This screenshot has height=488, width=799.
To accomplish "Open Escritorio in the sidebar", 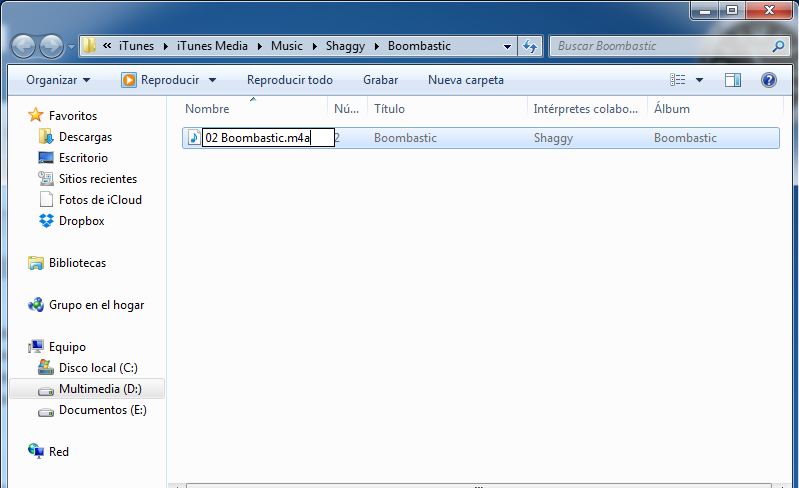I will tap(83, 158).
